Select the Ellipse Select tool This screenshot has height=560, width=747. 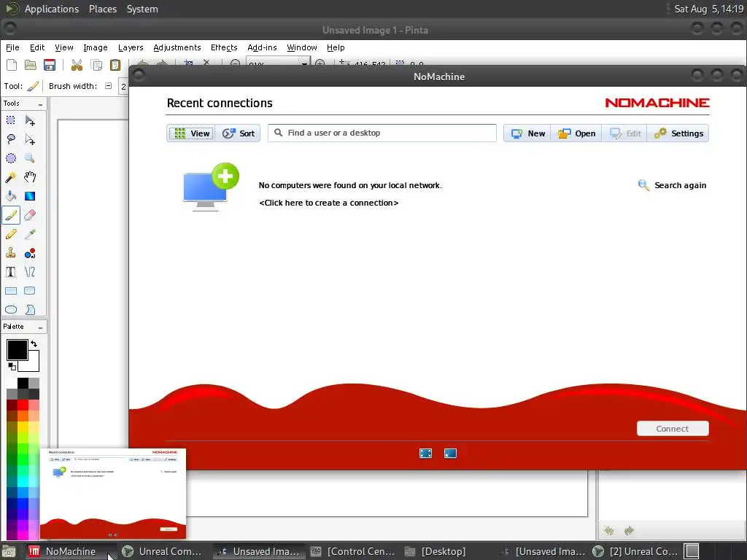point(10,158)
